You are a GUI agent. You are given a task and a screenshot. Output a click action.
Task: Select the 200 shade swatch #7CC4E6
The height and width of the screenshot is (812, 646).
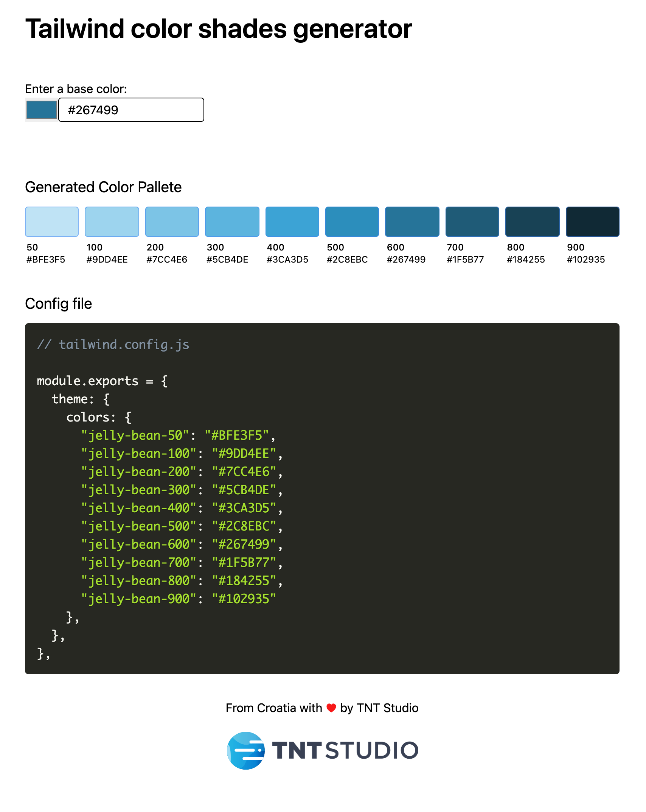(172, 222)
